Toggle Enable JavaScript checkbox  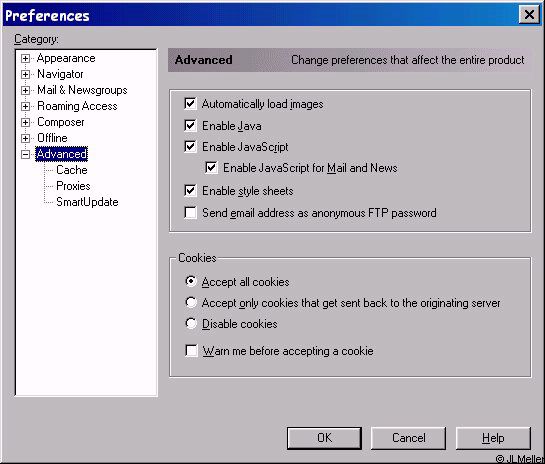[x=190, y=146]
